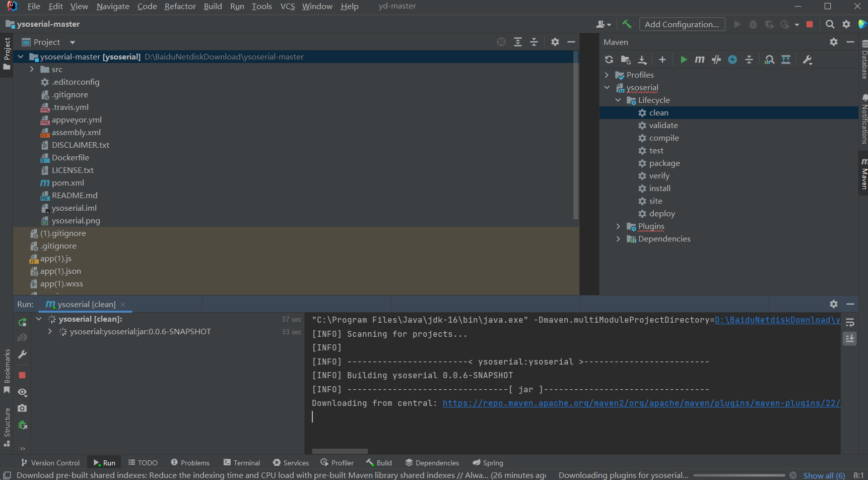The width and height of the screenshot is (868, 480).
Task: Select the install lifecycle goal
Action: pos(660,188)
